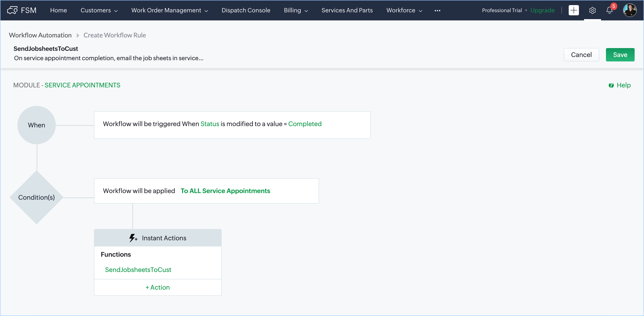Expand the Workforce dropdown menu

click(x=404, y=10)
